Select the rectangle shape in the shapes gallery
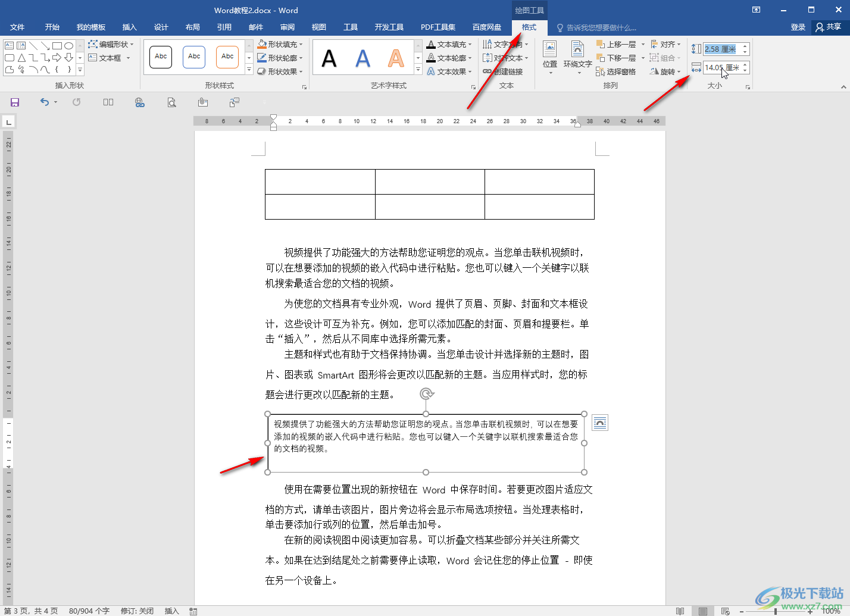The height and width of the screenshot is (616, 850). click(x=57, y=45)
